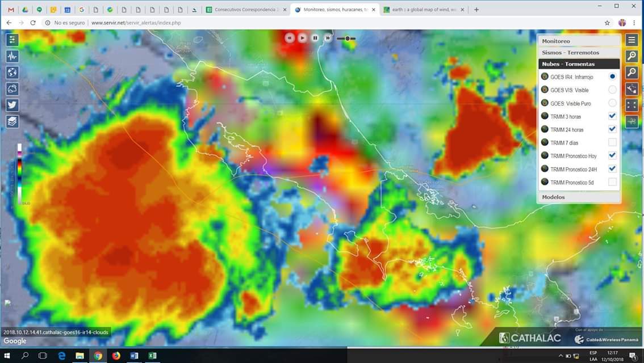Open the pinned Google search tab
This screenshot has height=363, width=644.
[x=81, y=10]
